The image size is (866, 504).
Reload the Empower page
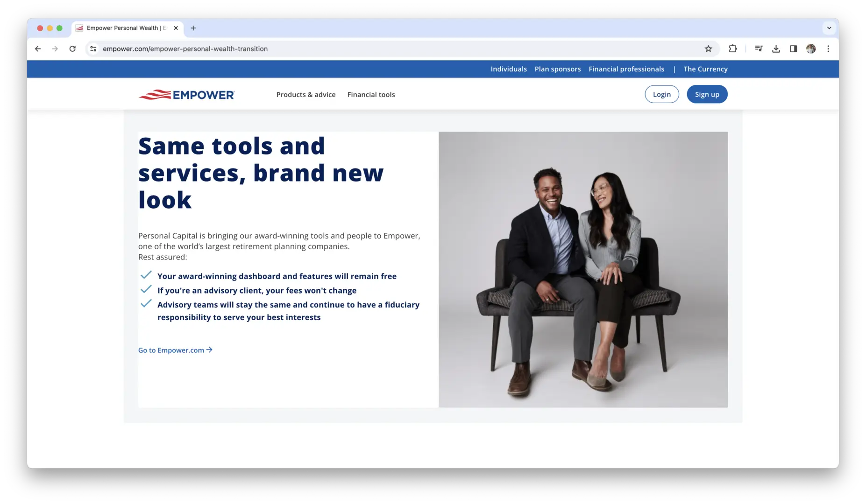(72, 49)
